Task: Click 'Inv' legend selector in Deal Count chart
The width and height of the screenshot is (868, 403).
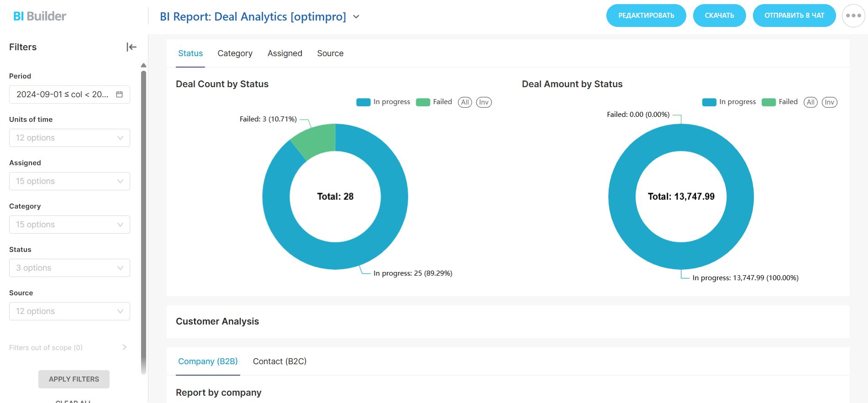Action: tap(484, 102)
